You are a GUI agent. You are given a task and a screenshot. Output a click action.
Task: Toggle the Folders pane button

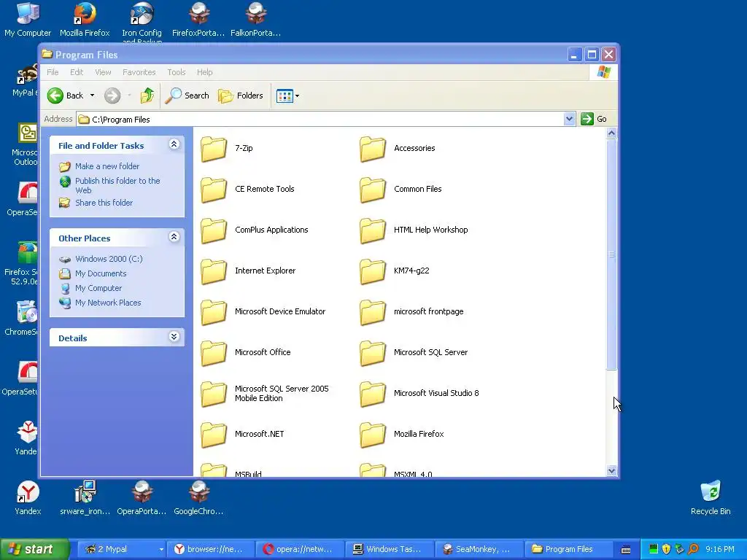pyautogui.click(x=241, y=96)
